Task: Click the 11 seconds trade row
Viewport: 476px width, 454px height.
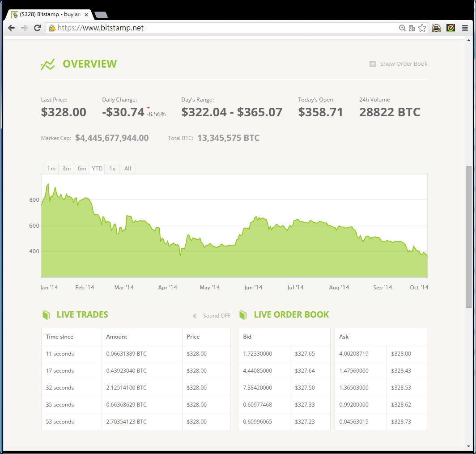Action: coord(136,353)
